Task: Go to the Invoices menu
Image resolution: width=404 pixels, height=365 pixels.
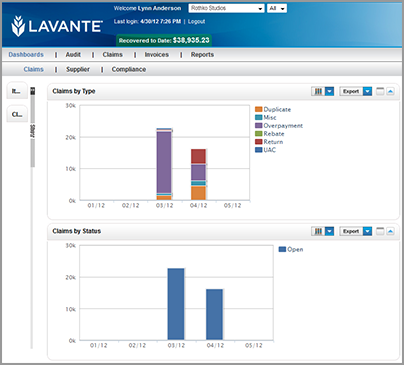Action: point(157,55)
